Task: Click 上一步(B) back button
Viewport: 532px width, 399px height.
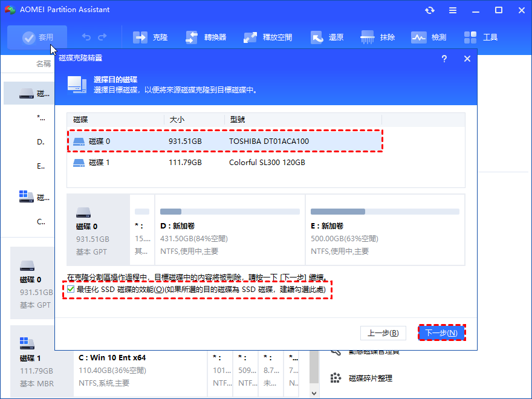Action: [383, 333]
